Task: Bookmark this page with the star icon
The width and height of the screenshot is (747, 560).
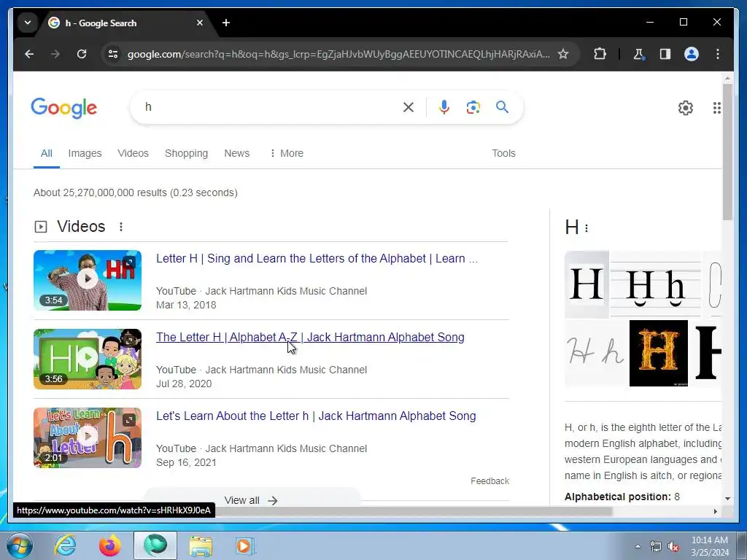Action: 563,54
